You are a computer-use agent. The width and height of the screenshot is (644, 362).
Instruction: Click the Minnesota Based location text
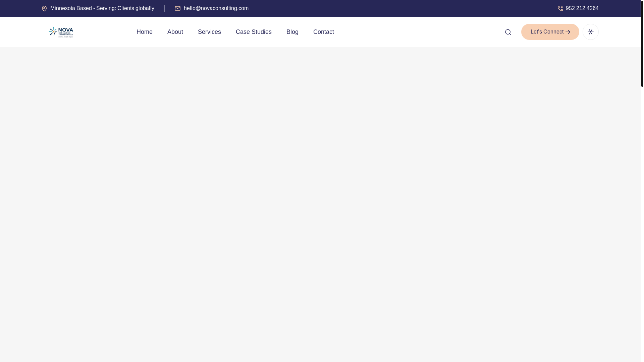(x=102, y=8)
